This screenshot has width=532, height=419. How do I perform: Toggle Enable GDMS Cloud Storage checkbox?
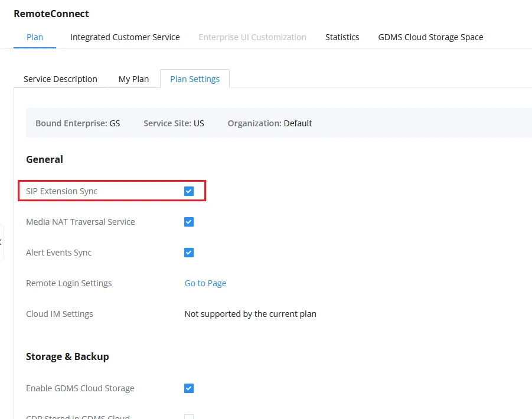point(189,388)
